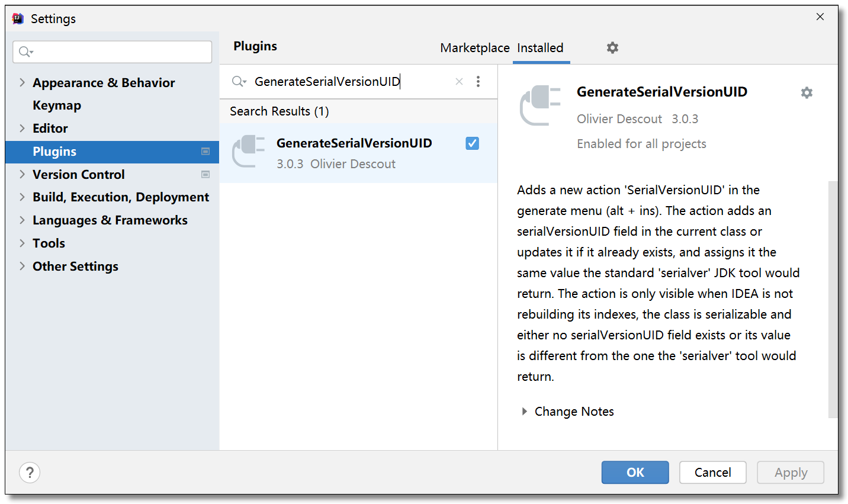This screenshot has width=848, height=504.
Task: Switch to the Installed tab
Action: [x=540, y=48]
